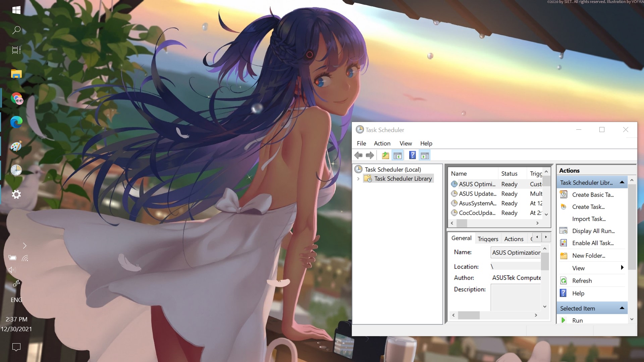
Task: Toggle the Show/Hide Console Tree toolbar icon
Action: (x=398, y=156)
